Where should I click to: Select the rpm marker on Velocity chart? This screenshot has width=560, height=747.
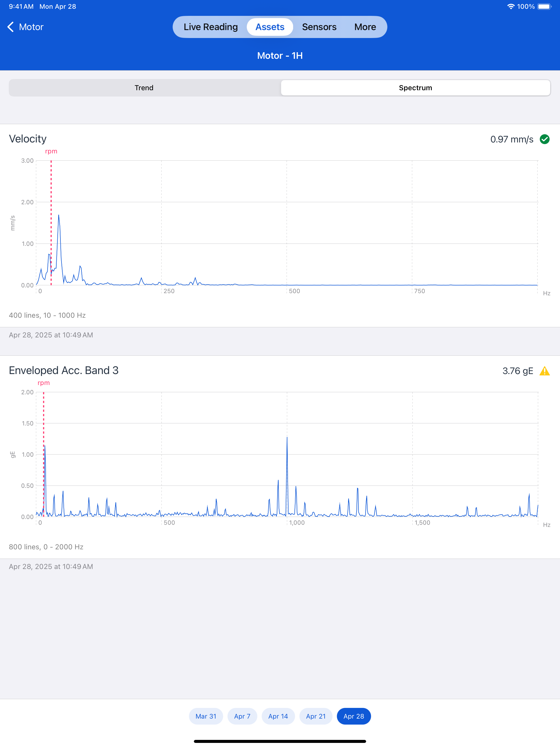(x=51, y=151)
